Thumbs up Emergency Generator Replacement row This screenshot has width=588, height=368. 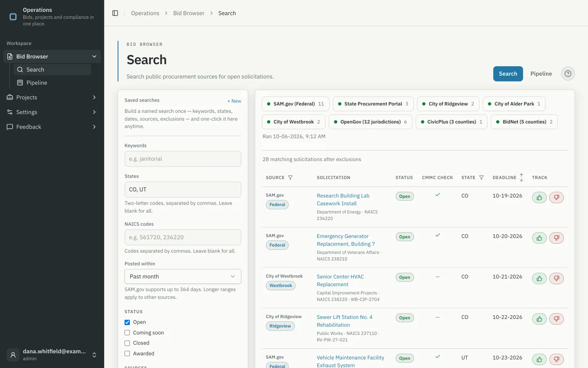point(539,238)
